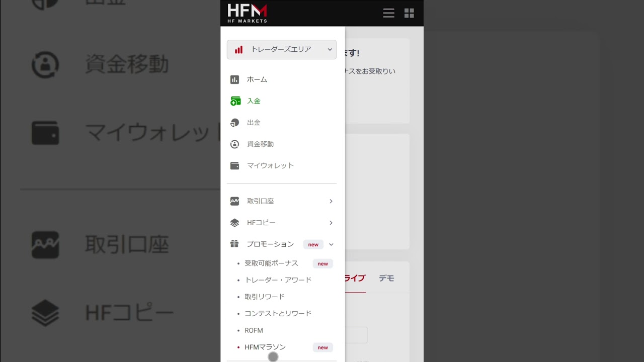Expand the 取引口座 submenu chevron
644x362 pixels.
331,201
